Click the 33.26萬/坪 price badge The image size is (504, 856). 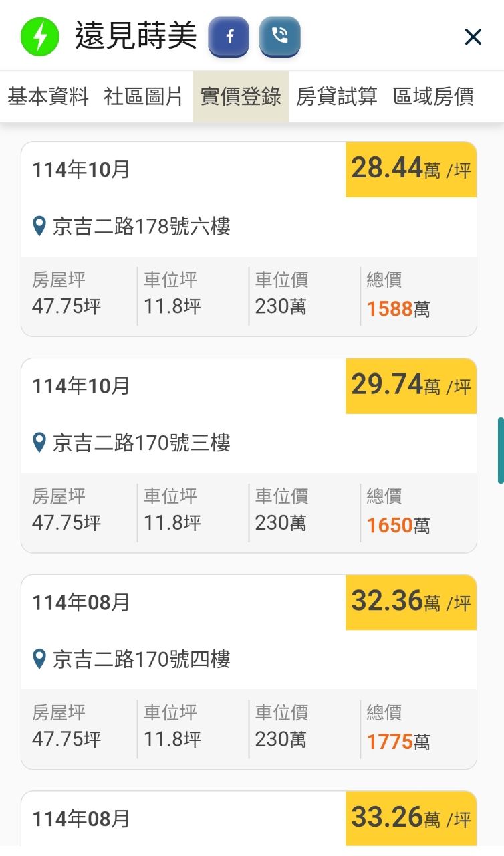(410, 818)
